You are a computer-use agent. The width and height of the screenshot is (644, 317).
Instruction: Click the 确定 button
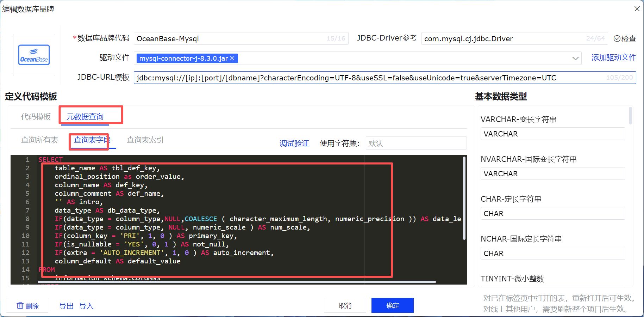tap(393, 305)
